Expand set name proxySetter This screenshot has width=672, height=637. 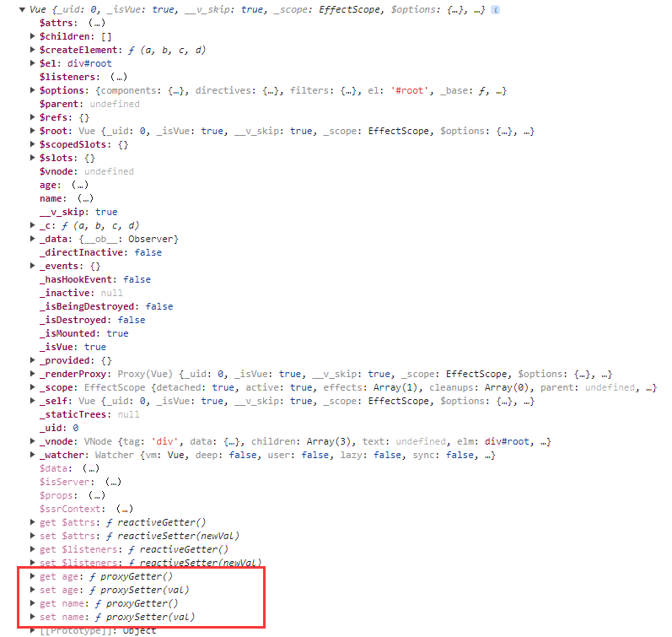[x=32, y=617]
